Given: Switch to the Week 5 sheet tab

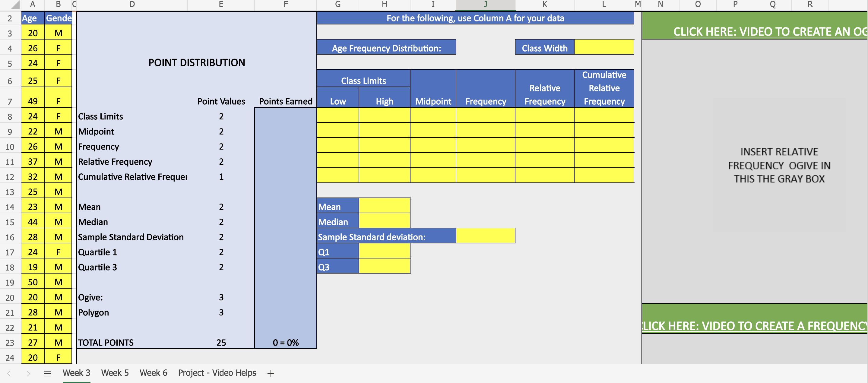Looking at the screenshot, I should point(115,373).
